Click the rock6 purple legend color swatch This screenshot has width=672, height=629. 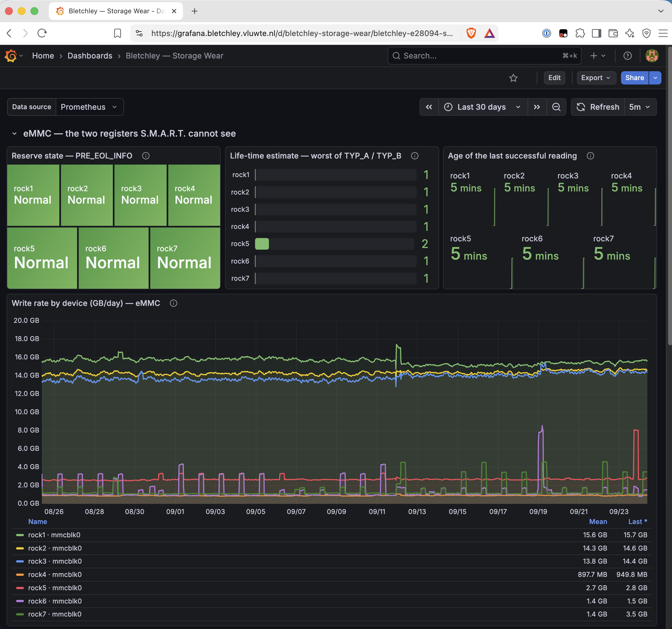point(20,601)
